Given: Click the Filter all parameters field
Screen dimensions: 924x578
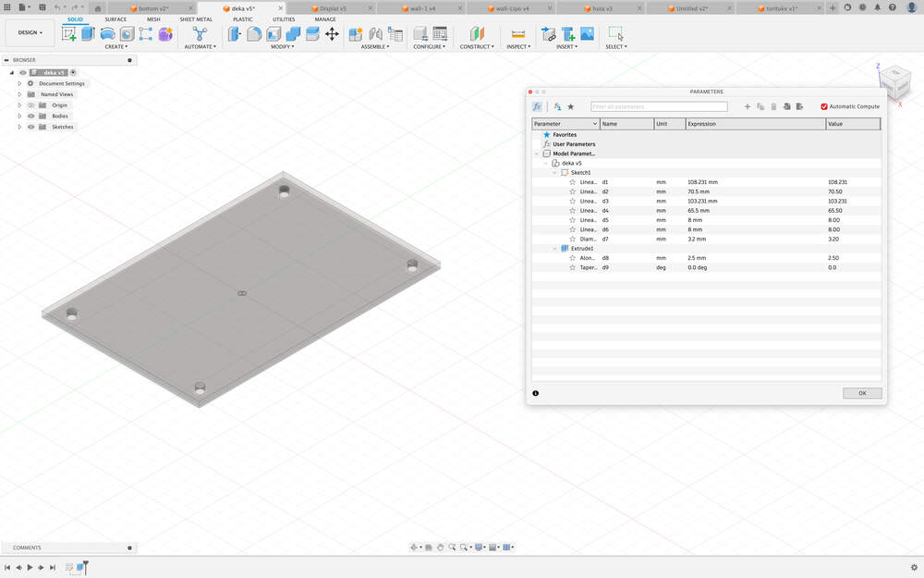Looking at the screenshot, I should tap(659, 106).
